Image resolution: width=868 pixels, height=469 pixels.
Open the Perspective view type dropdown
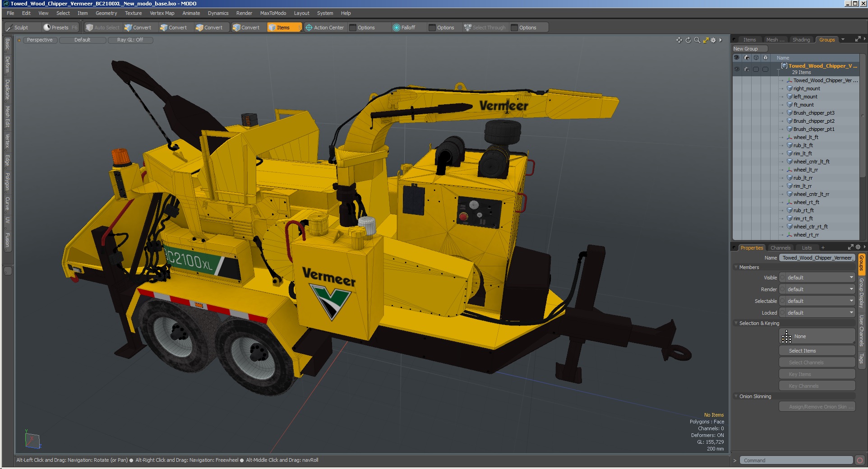[x=40, y=40]
